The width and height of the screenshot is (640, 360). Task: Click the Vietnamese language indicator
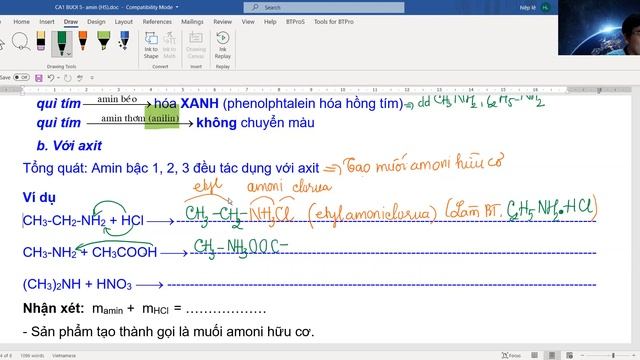tap(64, 356)
